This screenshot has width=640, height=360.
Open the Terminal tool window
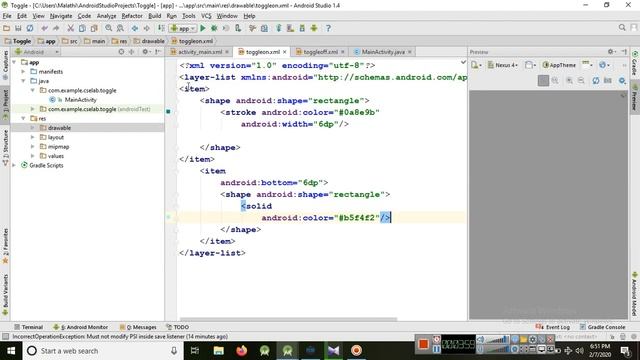tap(29, 327)
